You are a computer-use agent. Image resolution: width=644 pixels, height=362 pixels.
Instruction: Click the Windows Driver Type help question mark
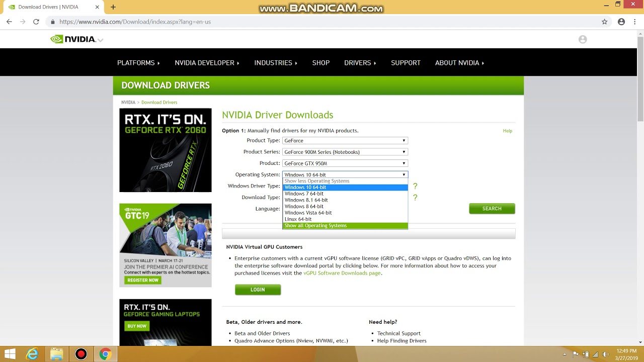[415, 186]
